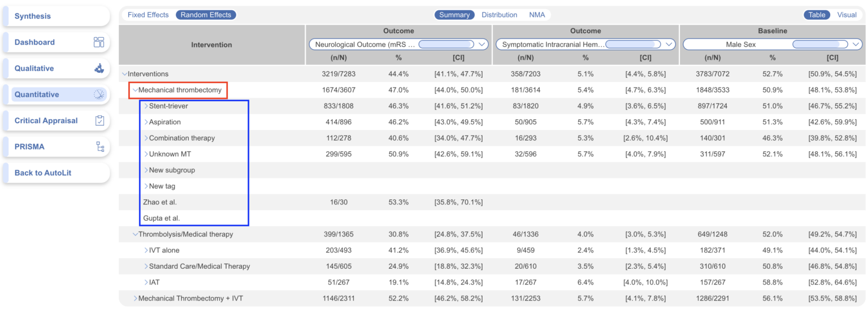Screen dimensions: 868x323
Task: Select the Random Effects option
Action: click(206, 15)
